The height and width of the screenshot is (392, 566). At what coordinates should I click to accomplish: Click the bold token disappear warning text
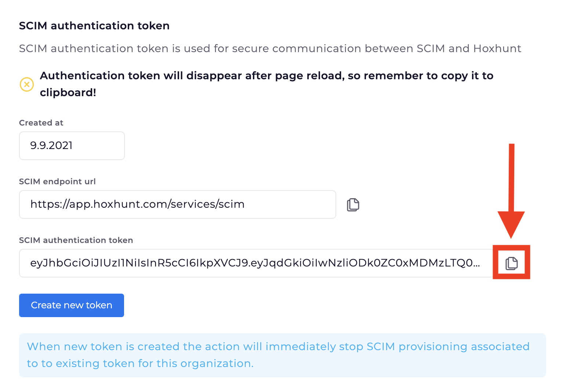pos(266,76)
